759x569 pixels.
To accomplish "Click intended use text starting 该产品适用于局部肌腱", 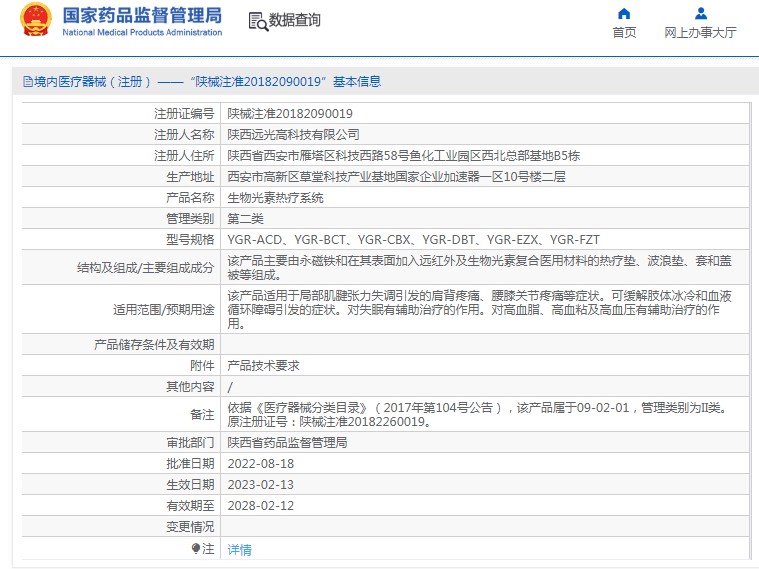I will click(x=479, y=309).
